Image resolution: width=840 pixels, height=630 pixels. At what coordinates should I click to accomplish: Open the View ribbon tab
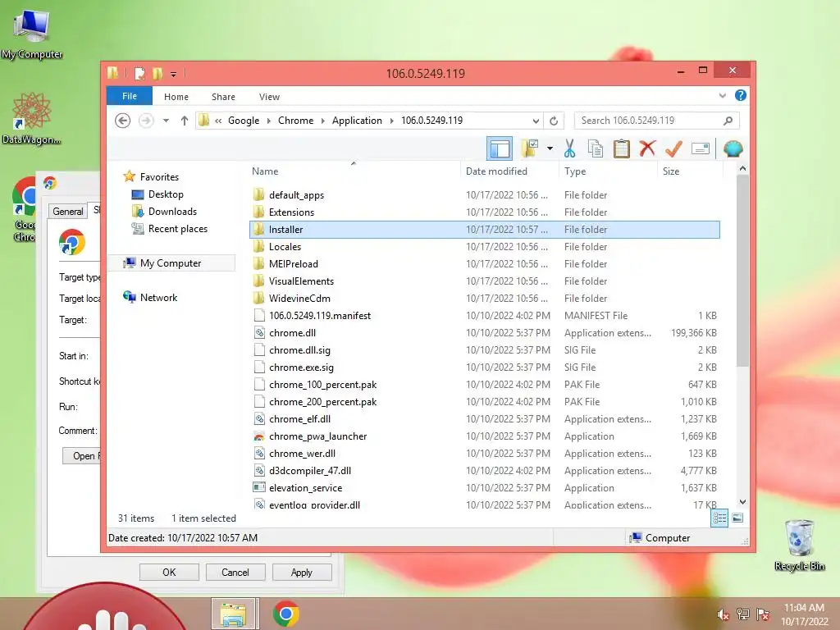[x=269, y=97]
